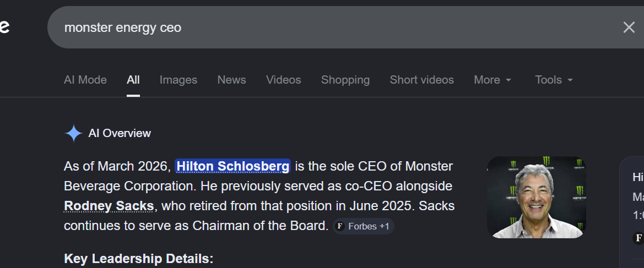Screen dimensions: 644x268
Task: Click the AI Overview sparkle icon
Action: click(x=73, y=133)
